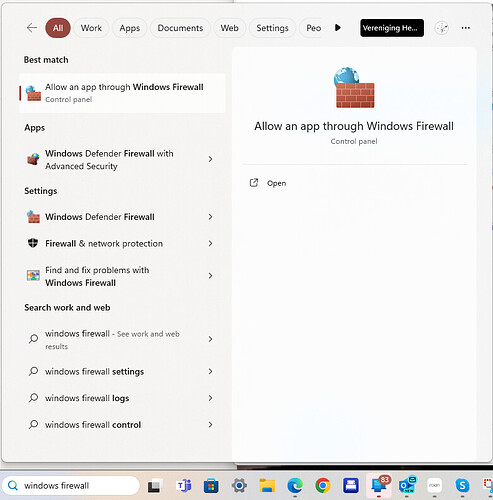493x500 pixels.
Task: Switch to the Documents filter tab
Action: [180, 28]
